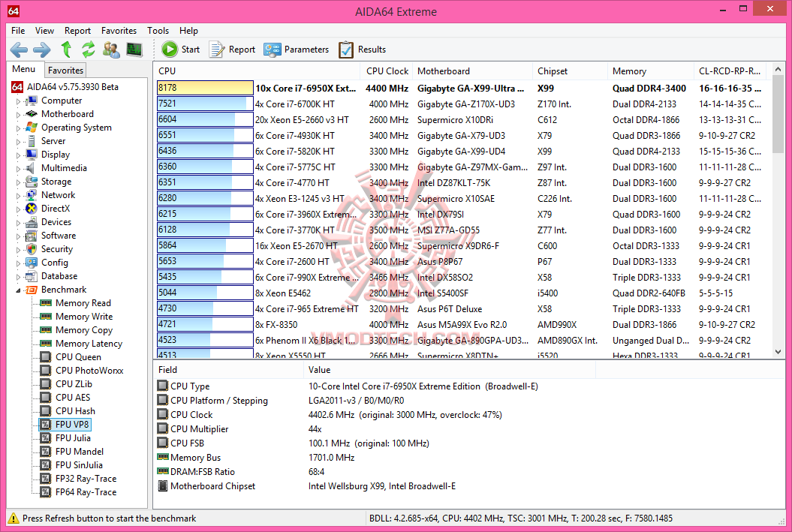The width and height of the screenshot is (792, 532).
Task: Click the results list scroll up arrow
Action: pyautogui.click(x=778, y=70)
